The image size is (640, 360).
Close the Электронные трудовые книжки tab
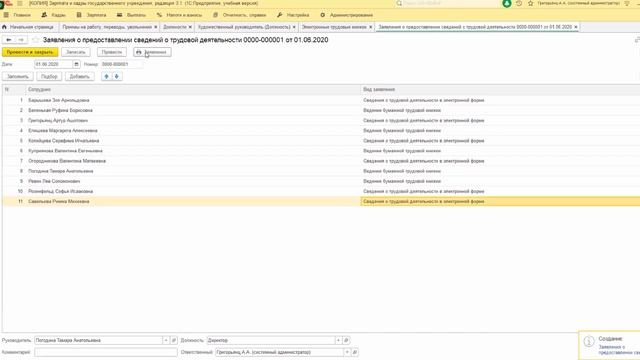[371, 27]
